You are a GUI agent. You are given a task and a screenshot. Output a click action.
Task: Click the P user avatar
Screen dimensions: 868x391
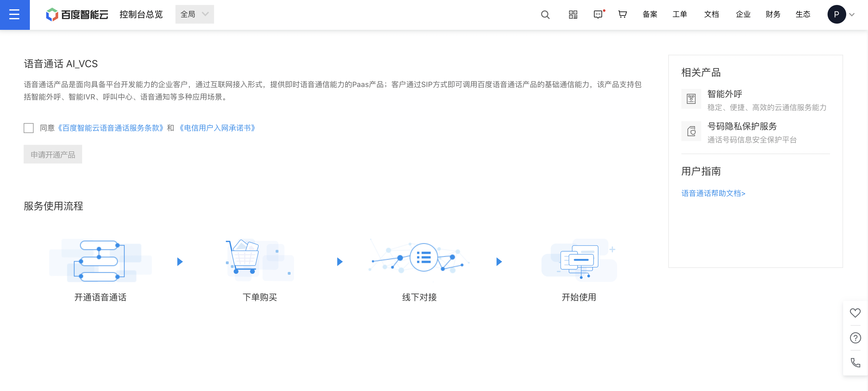point(836,15)
